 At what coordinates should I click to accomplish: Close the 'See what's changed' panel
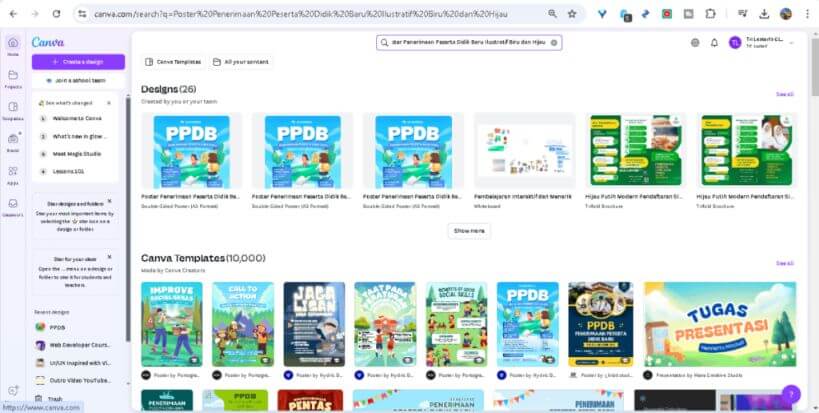109,103
